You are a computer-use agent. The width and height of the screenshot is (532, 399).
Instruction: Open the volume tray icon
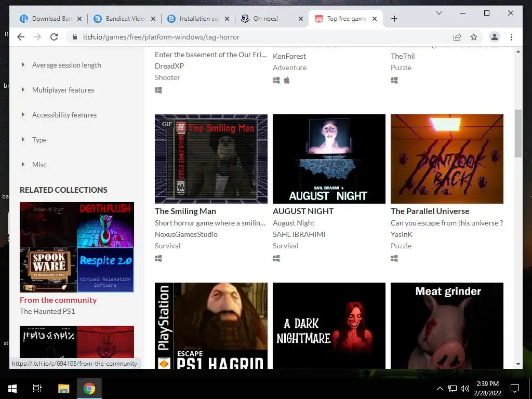465,389
